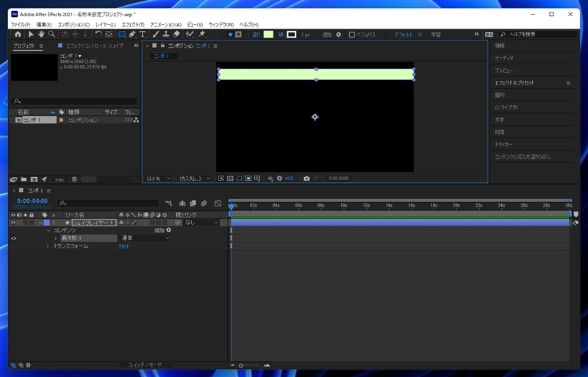Expand the トランスフォーム property group
588x377 pixels.
pos(49,246)
